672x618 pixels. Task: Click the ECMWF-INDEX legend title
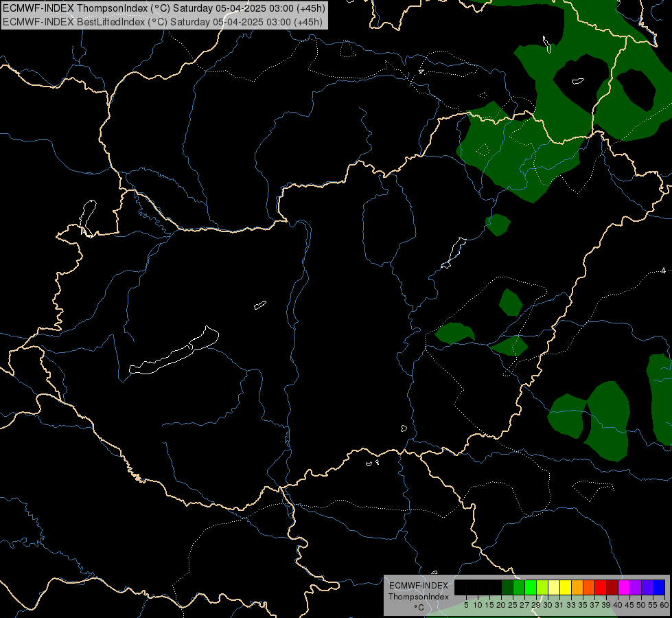tap(419, 586)
